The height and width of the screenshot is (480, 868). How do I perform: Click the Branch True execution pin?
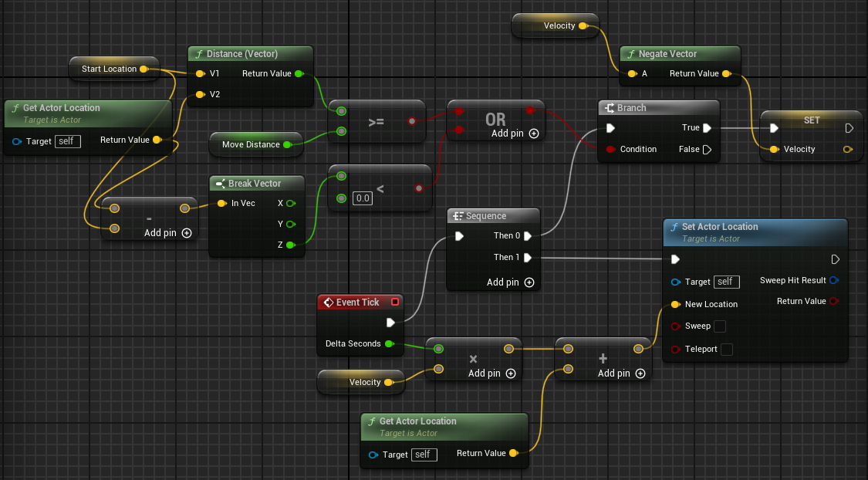coord(707,128)
